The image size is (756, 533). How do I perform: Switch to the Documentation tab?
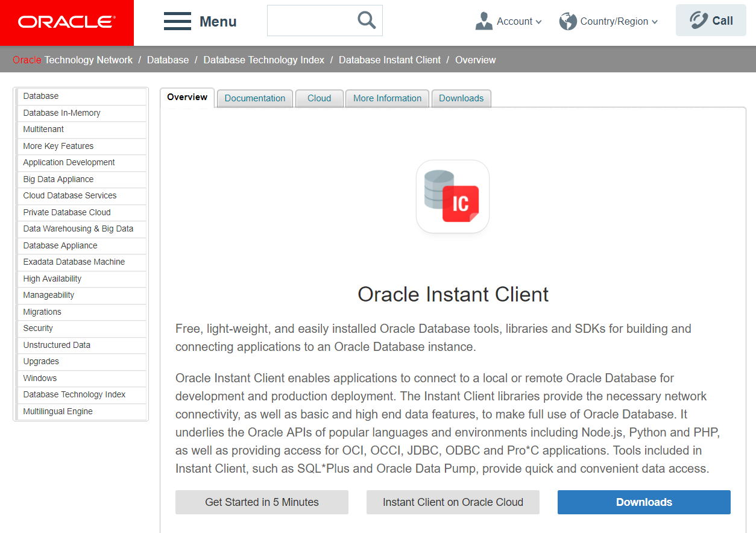[x=254, y=98]
